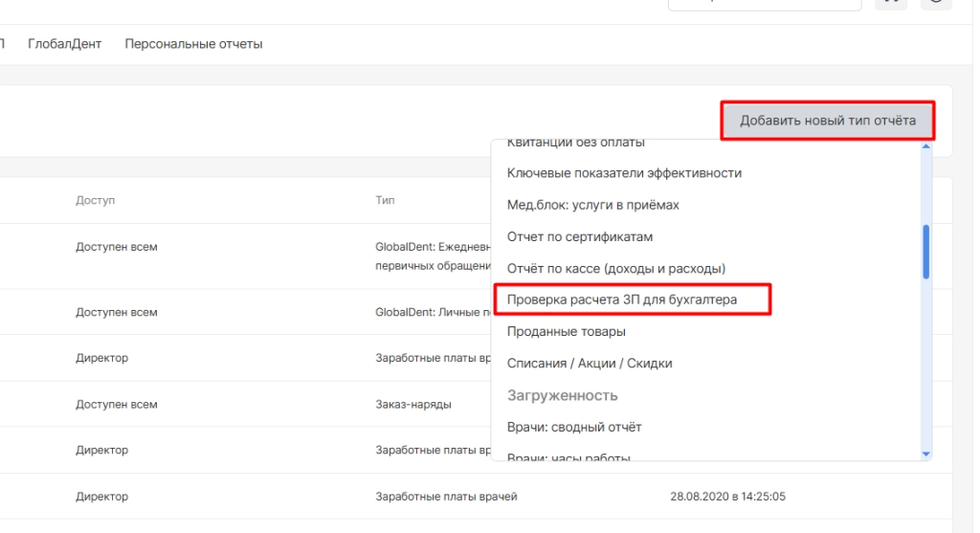This screenshot has height=533, width=980.
Task: Click the blue scrollbar thumb in dropdown
Action: tap(925, 252)
